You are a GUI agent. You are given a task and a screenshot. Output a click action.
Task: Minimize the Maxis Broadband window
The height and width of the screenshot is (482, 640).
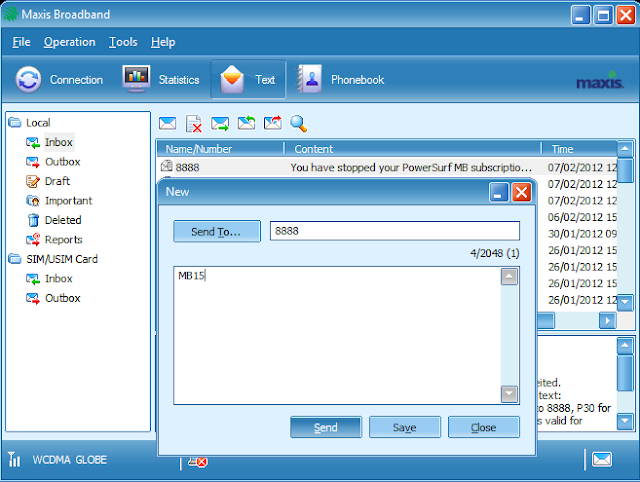click(x=580, y=16)
